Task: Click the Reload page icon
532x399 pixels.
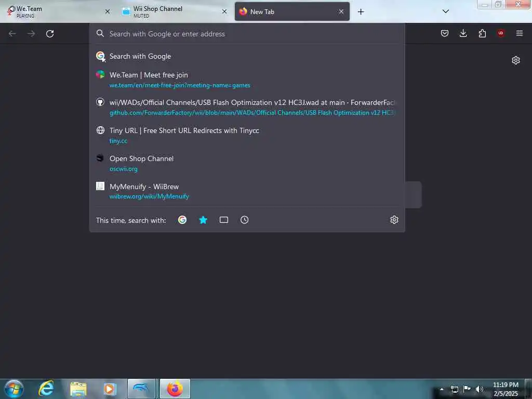Action: click(x=50, y=34)
